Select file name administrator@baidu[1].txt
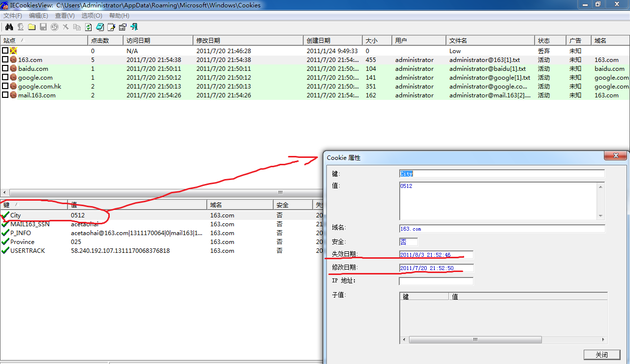 click(x=487, y=68)
